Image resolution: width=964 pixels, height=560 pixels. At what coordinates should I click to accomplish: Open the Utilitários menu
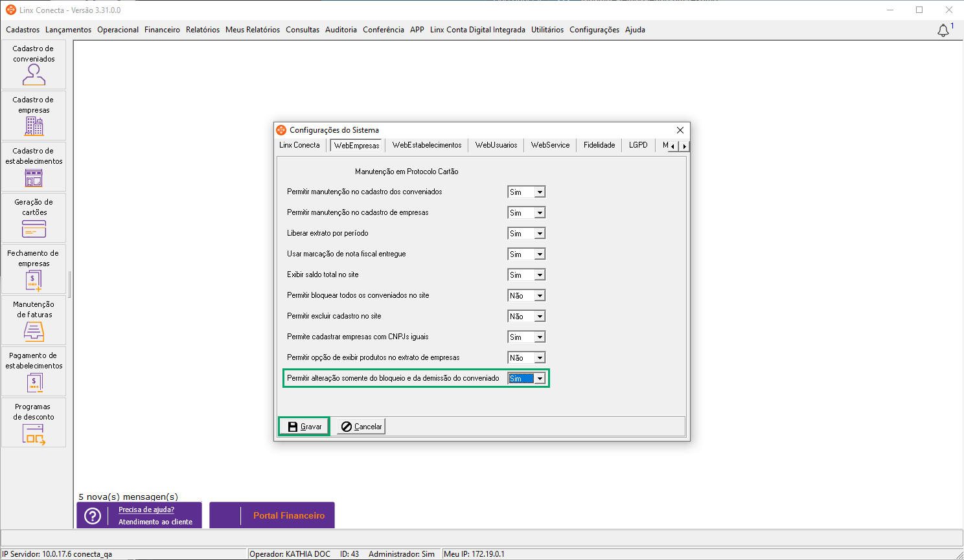coord(547,30)
